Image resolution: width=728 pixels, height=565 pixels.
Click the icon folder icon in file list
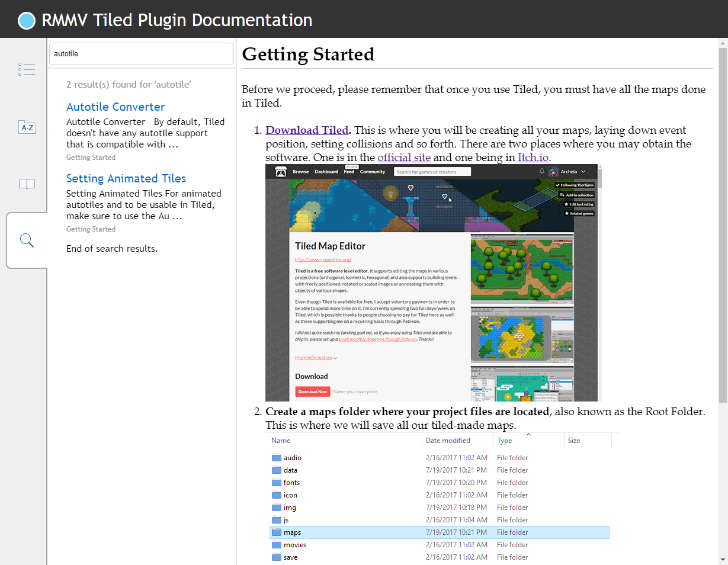click(x=277, y=495)
